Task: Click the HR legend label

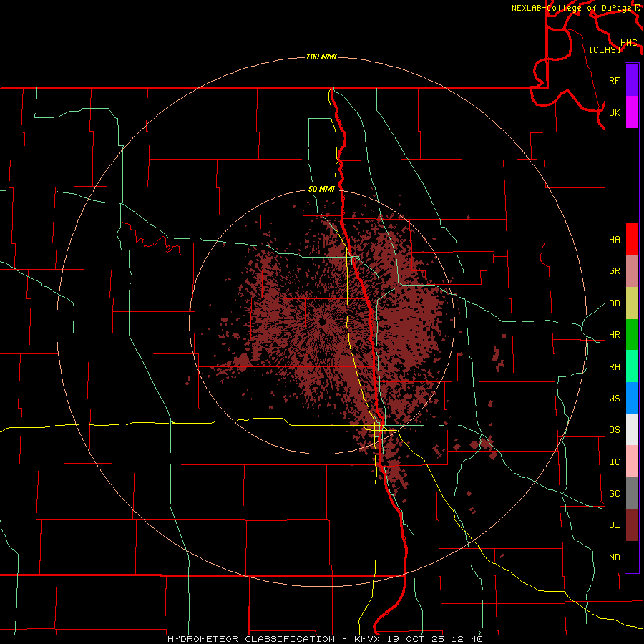Action: pos(614,334)
